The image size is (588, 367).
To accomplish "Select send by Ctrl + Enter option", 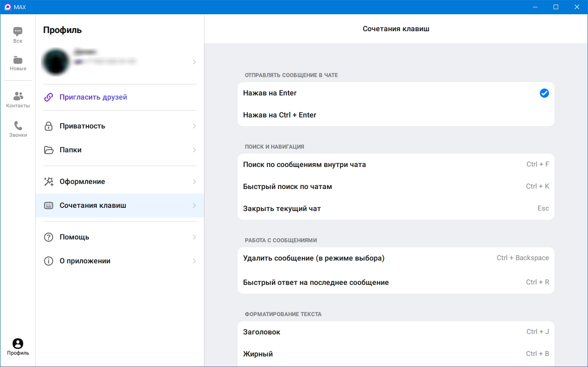I will click(x=280, y=115).
